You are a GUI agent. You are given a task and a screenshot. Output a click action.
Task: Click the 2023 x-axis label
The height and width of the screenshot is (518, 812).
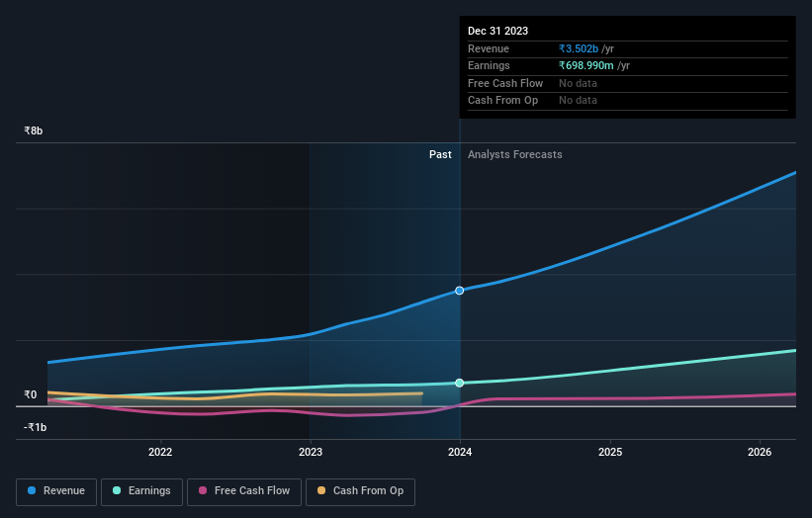311,452
